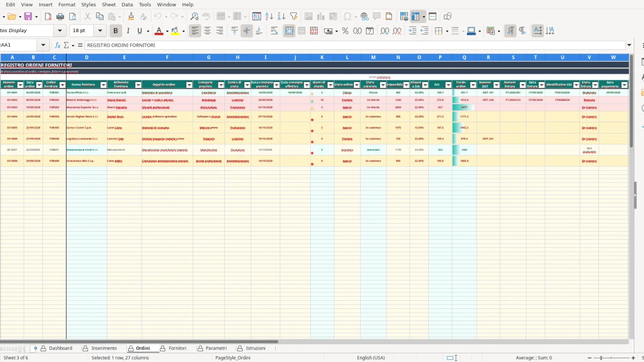Open the font name dropdown arrow
The image size is (644, 362).
(x=60, y=31)
